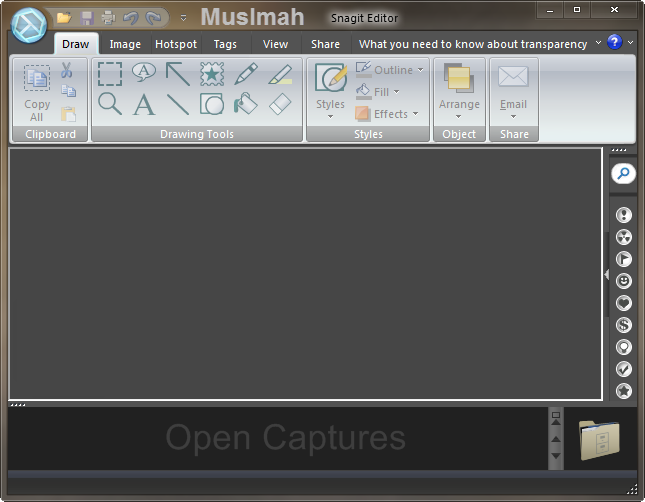The image size is (645, 502).
Task: Select the Selection marquee tool
Action: click(110, 74)
